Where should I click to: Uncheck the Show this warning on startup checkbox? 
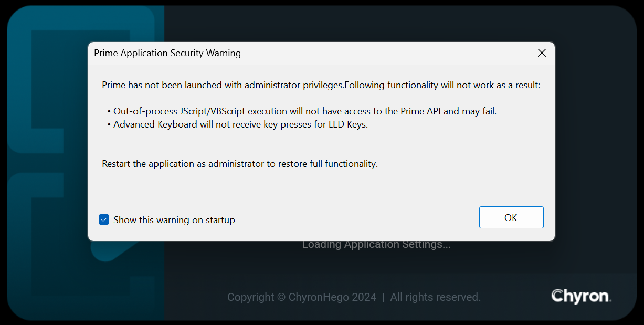[104, 220]
